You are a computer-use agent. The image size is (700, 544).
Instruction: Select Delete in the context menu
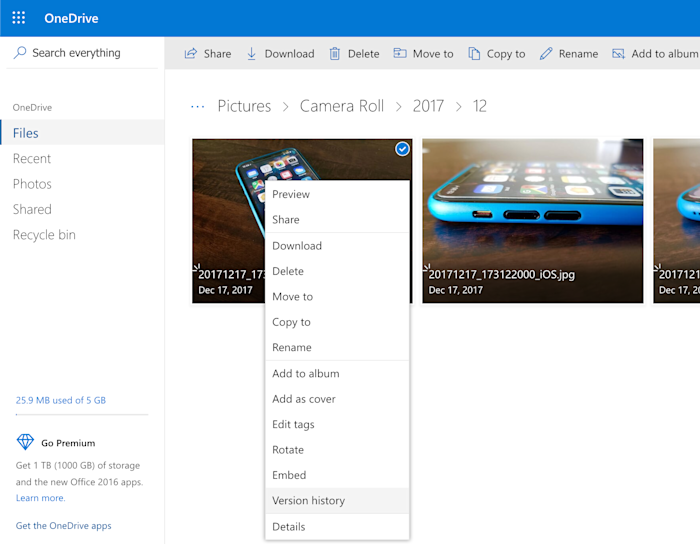[337, 271]
